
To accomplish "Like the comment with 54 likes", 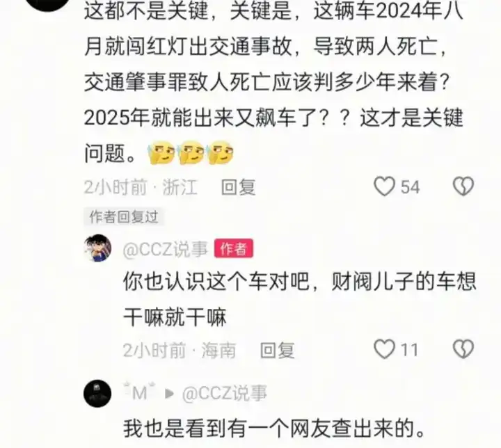I will [x=384, y=186].
